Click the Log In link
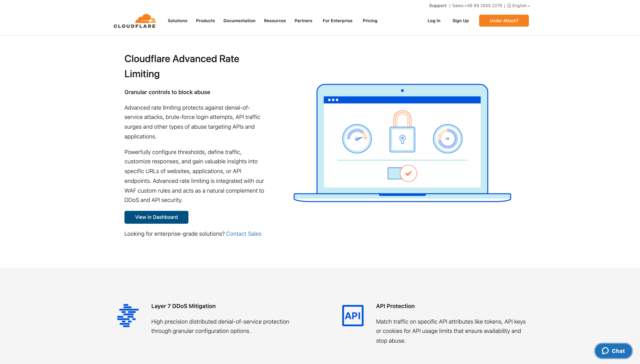Viewport: 640px width, 364px height. click(x=434, y=21)
